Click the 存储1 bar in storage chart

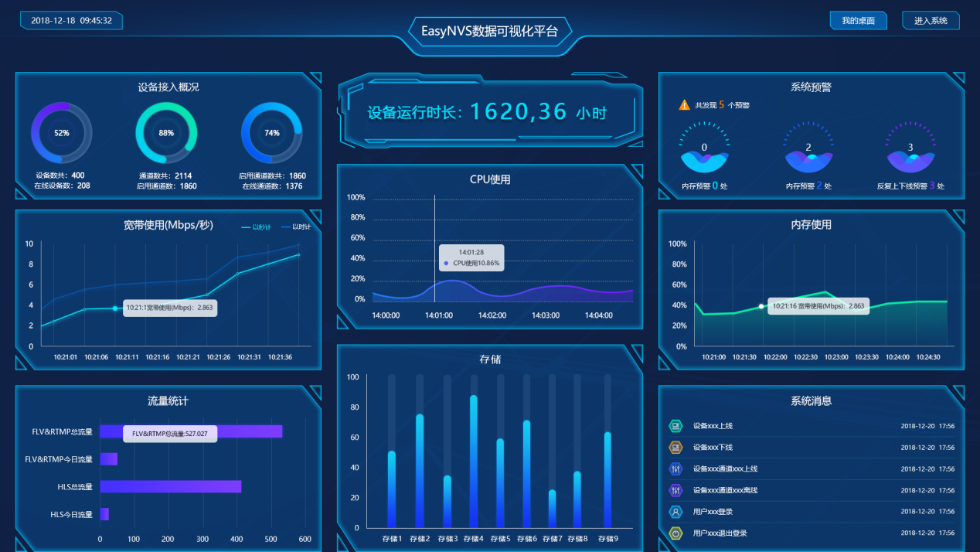(392, 489)
